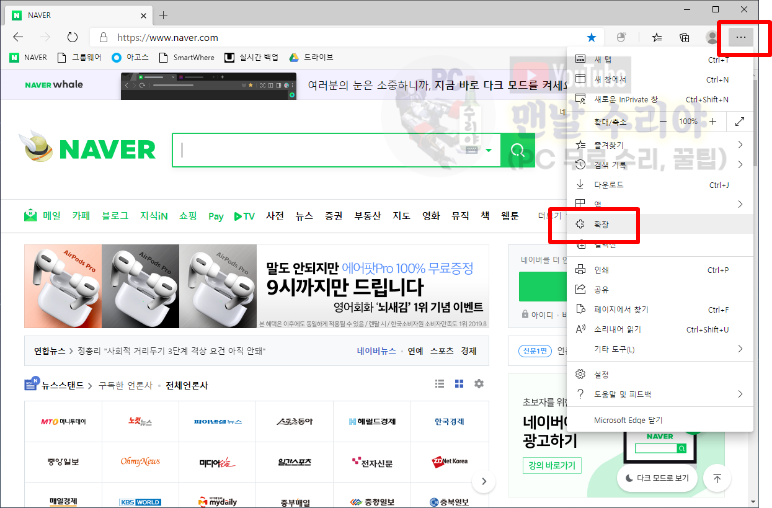The height and width of the screenshot is (508, 772).
Task: Click the blue favorite star in address bar
Action: point(591,37)
